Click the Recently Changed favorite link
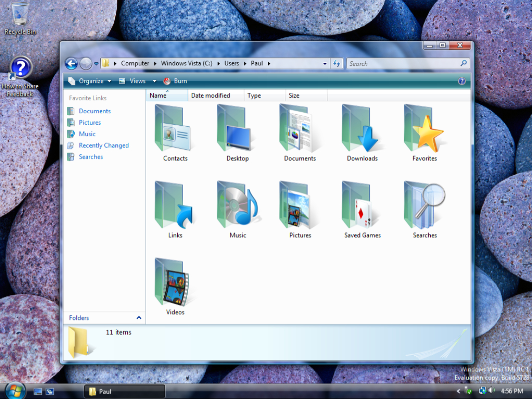This screenshot has height=399, width=532. click(x=104, y=146)
